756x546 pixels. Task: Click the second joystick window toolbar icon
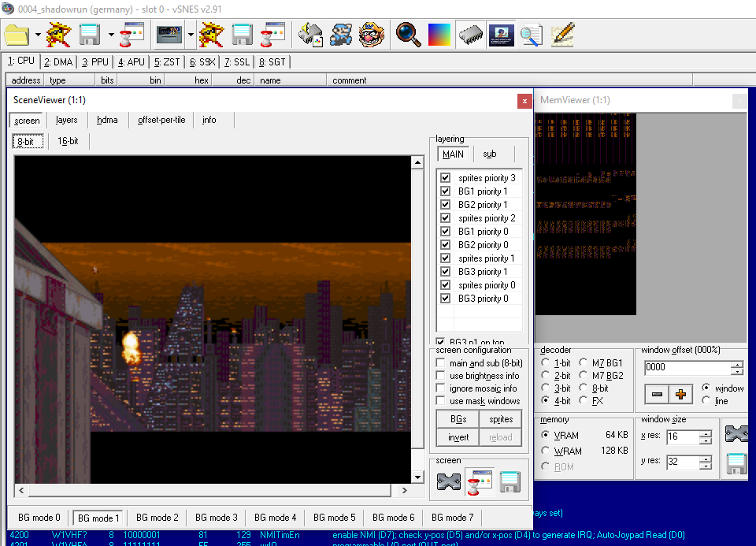point(272,35)
